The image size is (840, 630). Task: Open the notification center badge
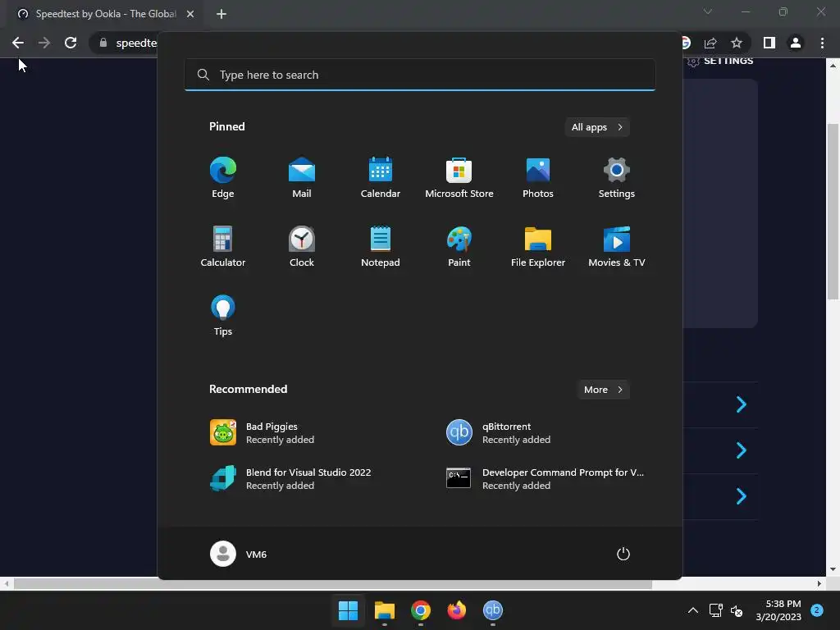pyautogui.click(x=817, y=609)
